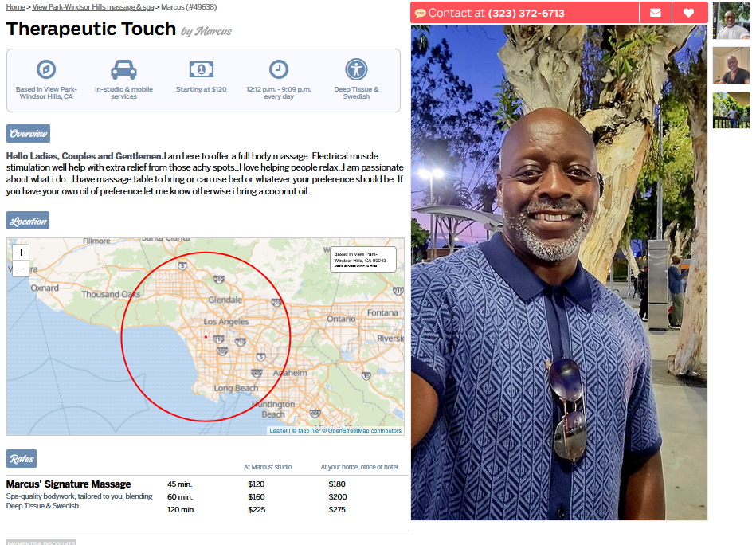Click the $160 studio rate

pyautogui.click(x=257, y=496)
